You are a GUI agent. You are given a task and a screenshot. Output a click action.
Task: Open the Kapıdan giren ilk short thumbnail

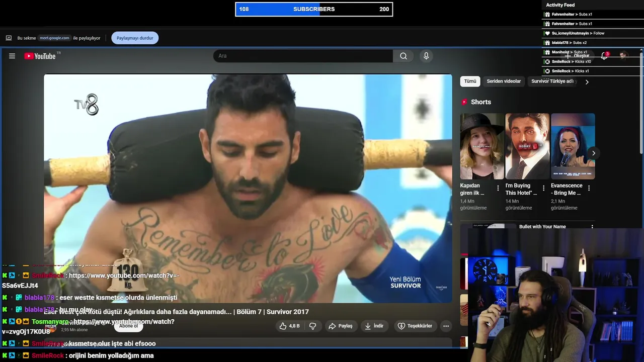pyautogui.click(x=482, y=146)
